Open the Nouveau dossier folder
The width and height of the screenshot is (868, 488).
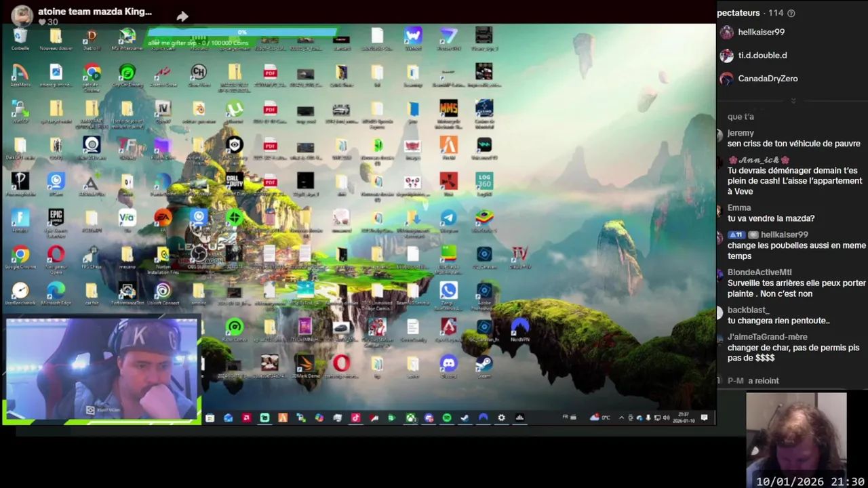[x=56, y=39]
